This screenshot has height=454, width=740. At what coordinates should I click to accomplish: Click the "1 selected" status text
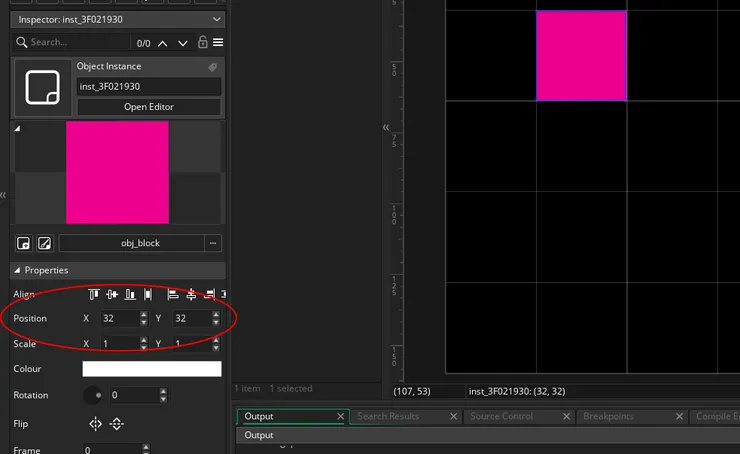(291, 388)
